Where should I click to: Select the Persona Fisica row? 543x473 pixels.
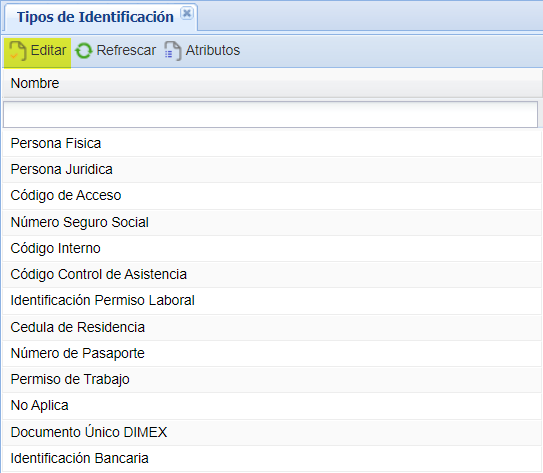(x=272, y=143)
